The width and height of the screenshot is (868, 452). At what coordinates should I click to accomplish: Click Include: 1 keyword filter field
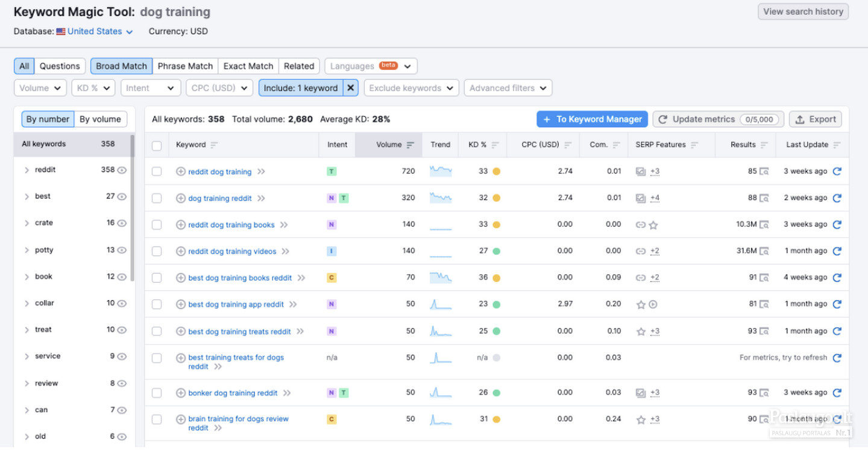(301, 88)
